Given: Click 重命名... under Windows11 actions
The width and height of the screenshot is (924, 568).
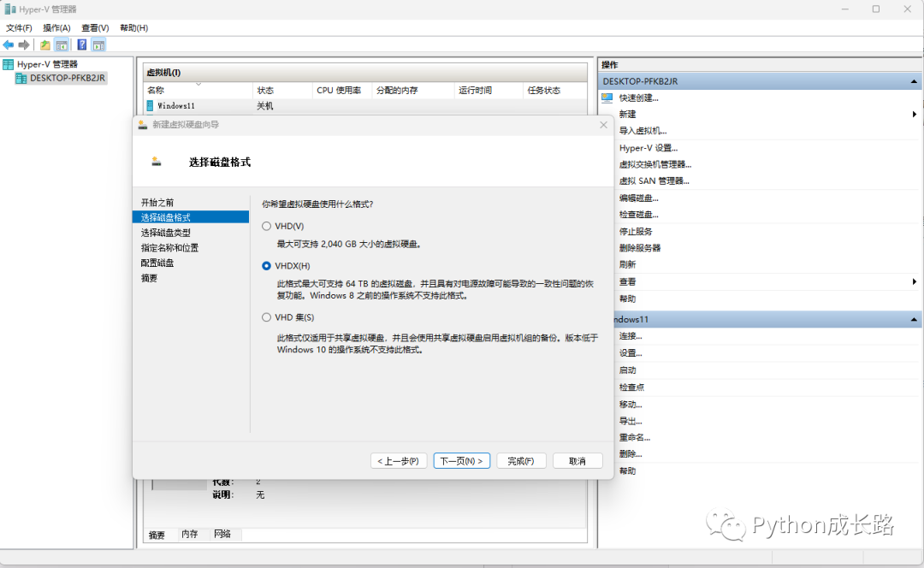Looking at the screenshot, I should pyautogui.click(x=635, y=437).
